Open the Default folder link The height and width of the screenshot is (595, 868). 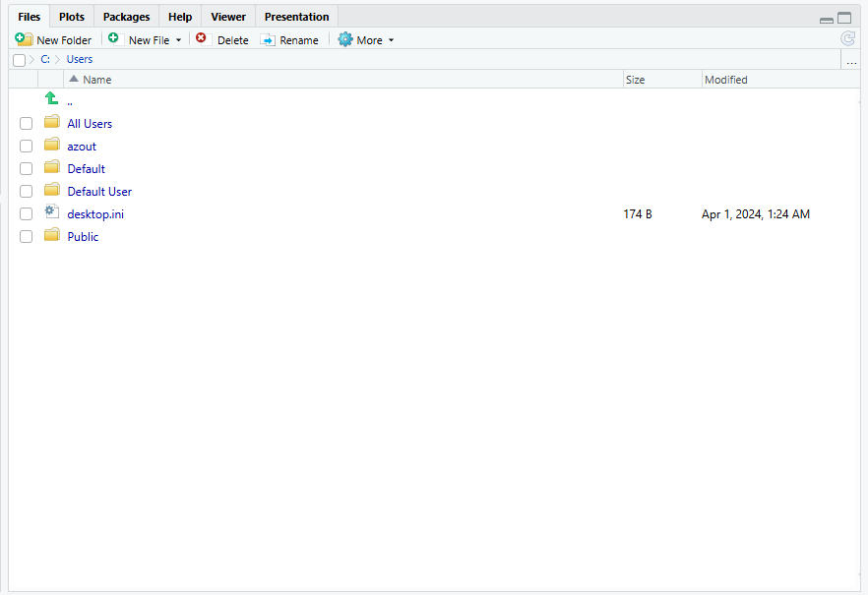87,169
